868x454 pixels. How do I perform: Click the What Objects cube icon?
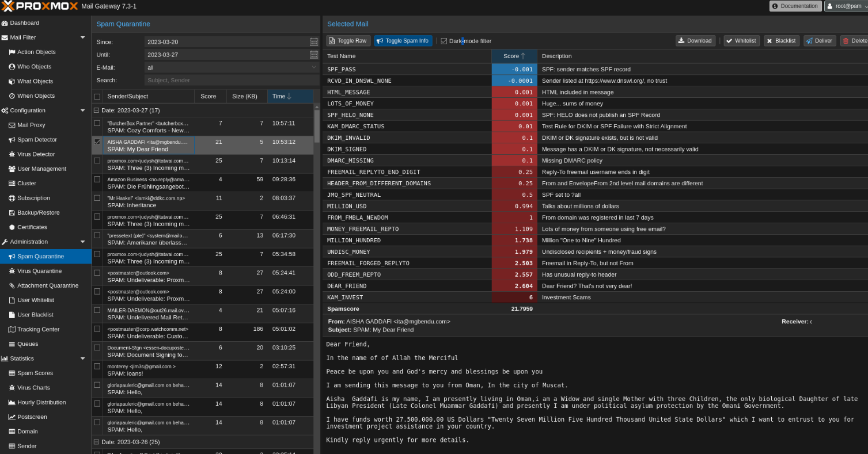pyautogui.click(x=12, y=81)
